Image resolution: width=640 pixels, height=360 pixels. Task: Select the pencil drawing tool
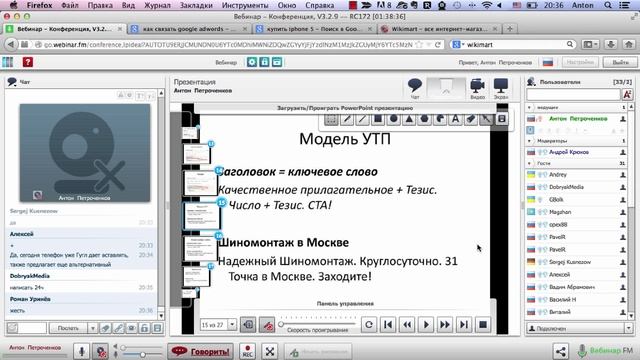point(347,119)
